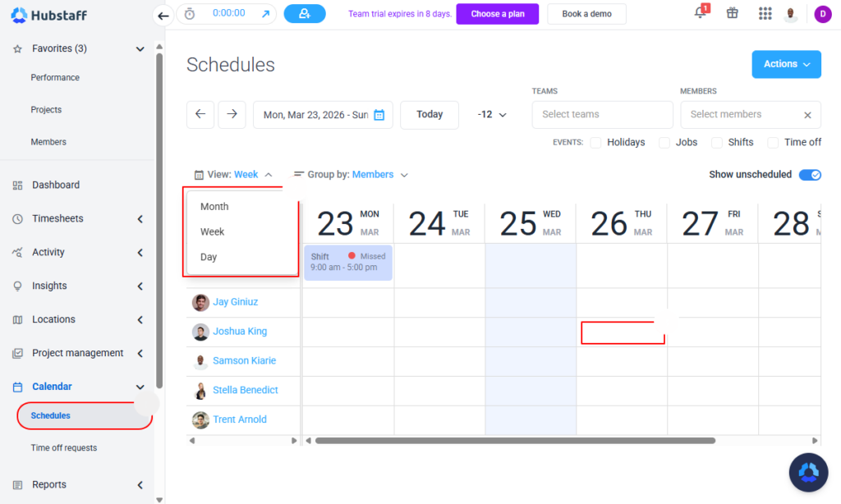The width and height of the screenshot is (841, 504).
Task: Click the Calendar sidebar icon
Action: tap(18, 387)
